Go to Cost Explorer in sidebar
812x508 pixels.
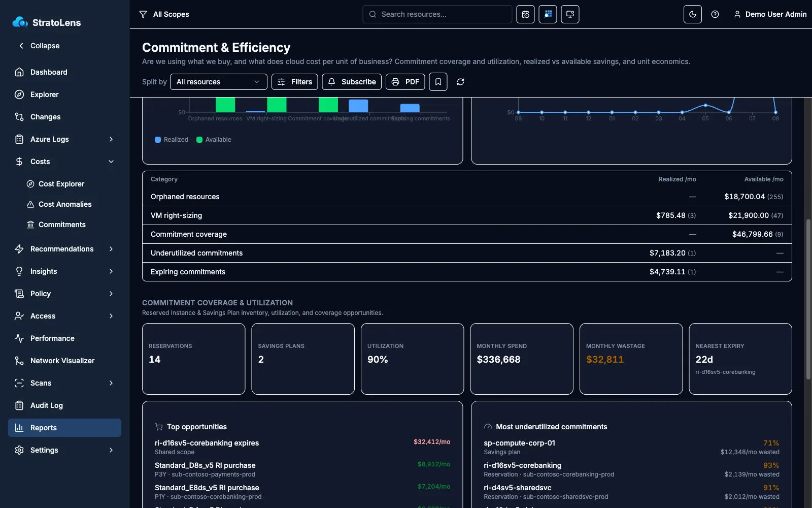(61, 184)
